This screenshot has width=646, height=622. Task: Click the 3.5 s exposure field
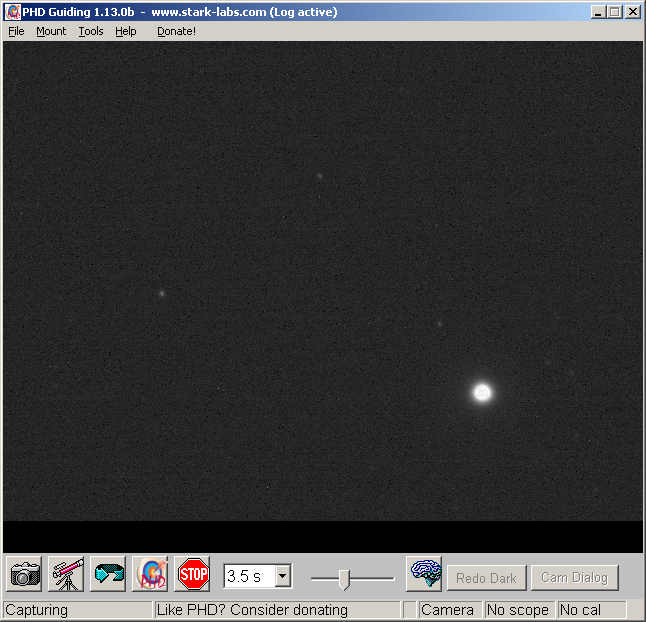[x=250, y=575]
